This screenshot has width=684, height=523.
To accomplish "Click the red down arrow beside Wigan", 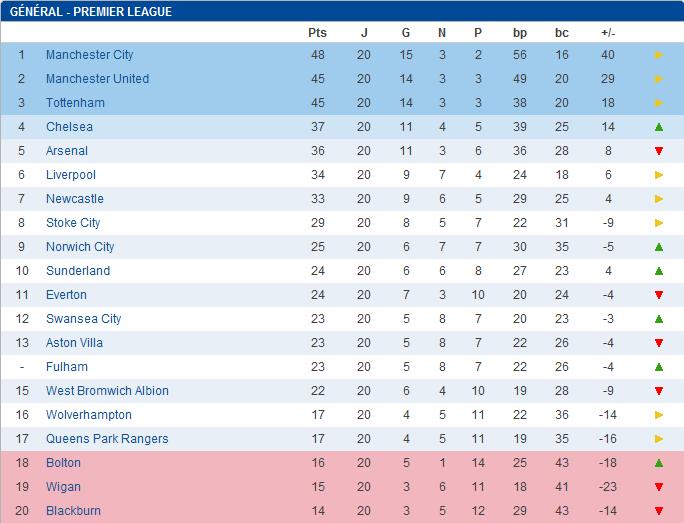I will point(659,487).
